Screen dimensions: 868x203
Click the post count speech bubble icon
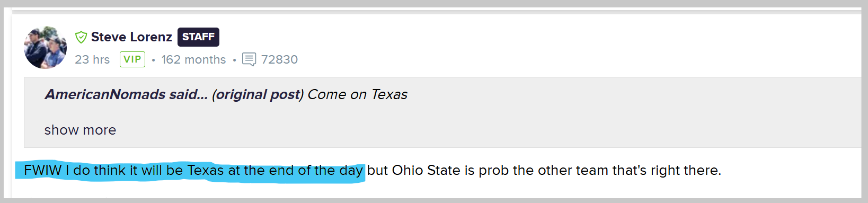[x=249, y=59]
